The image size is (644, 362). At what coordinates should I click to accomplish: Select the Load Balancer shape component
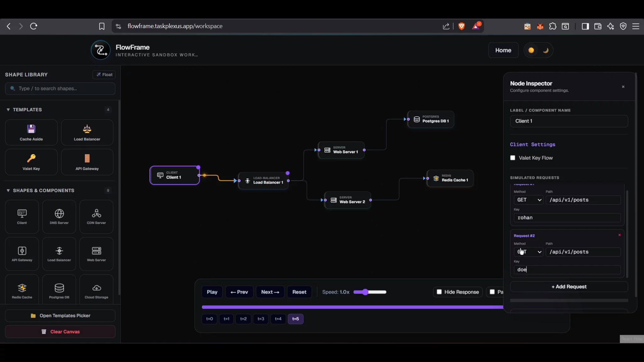(59, 254)
